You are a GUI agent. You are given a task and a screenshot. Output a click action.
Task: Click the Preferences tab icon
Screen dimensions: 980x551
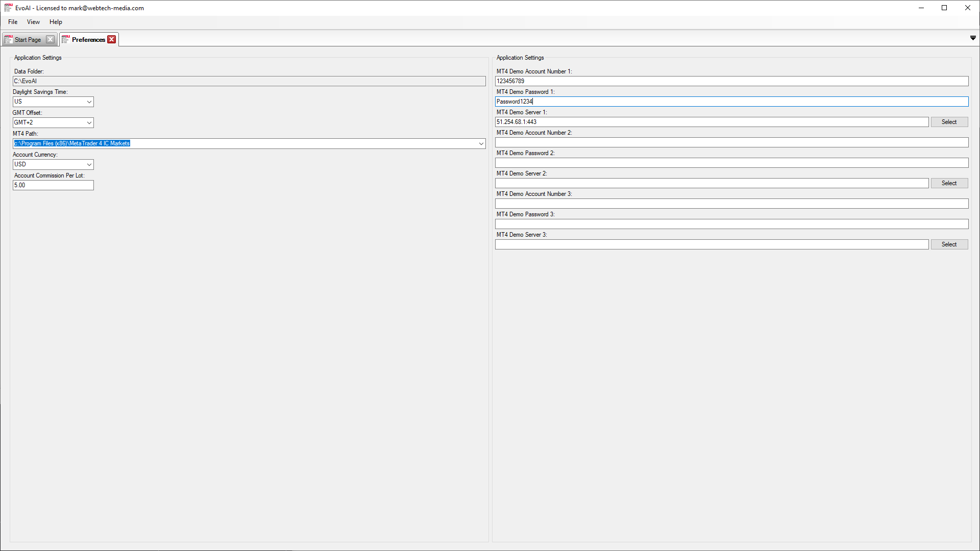tap(66, 39)
